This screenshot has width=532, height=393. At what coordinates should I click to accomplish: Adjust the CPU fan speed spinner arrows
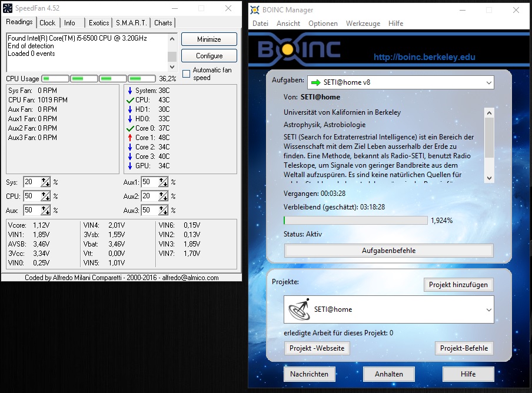46,196
